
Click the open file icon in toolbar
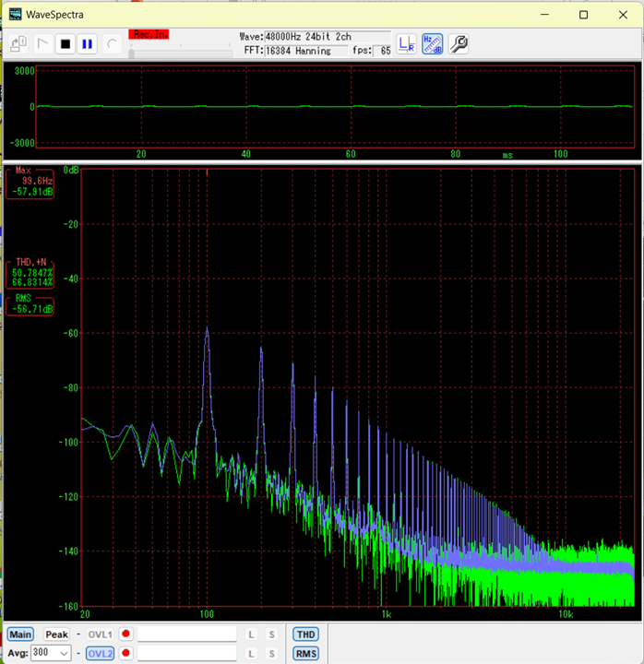[x=18, y=43]
